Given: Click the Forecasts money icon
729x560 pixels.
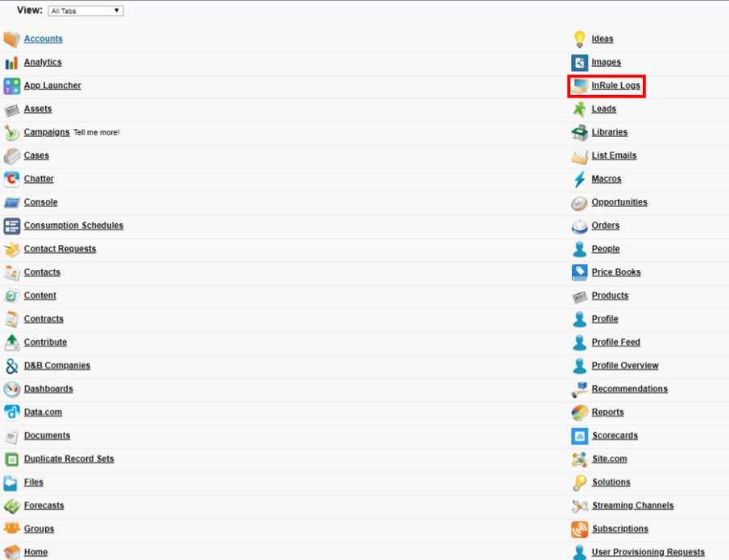Looking at the screenshot, I should [x=11, y=505].
